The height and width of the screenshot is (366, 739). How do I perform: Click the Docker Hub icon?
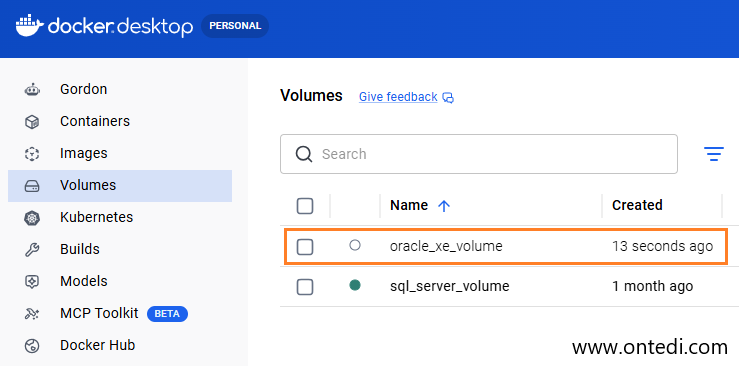click(32, 346)
